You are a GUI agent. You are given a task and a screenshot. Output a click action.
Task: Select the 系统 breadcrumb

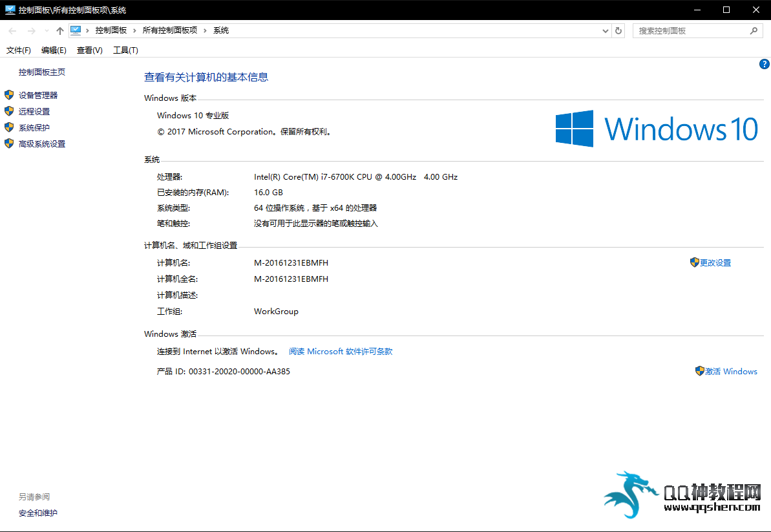click(221, 30)
